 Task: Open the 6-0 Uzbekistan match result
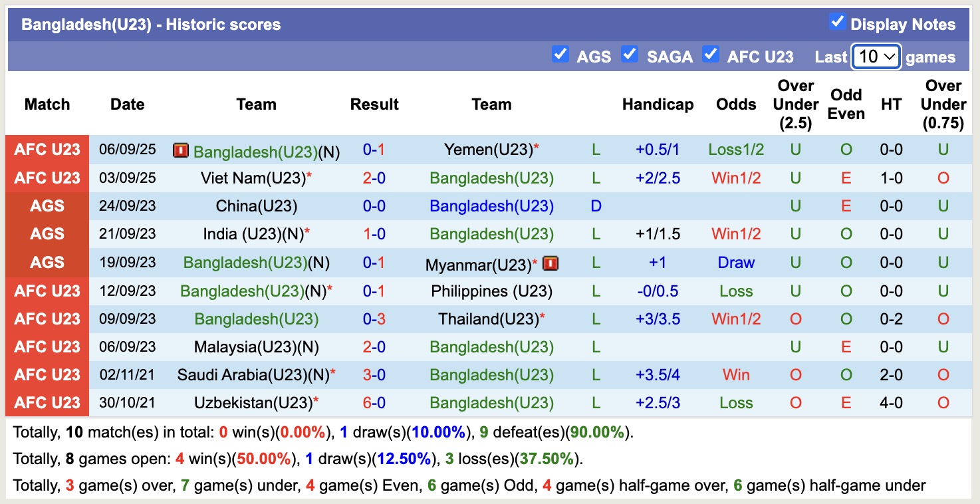click(374, 403)
